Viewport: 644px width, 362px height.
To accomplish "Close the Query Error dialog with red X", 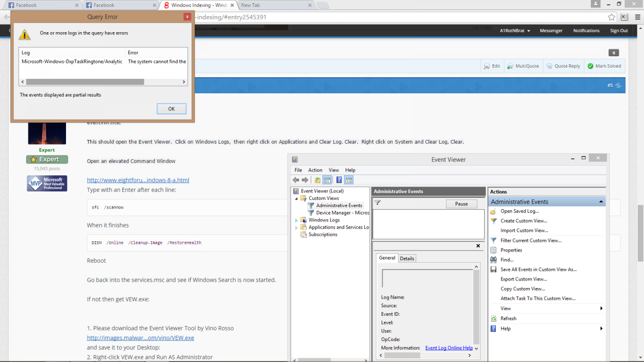I will tap(187, 17).
